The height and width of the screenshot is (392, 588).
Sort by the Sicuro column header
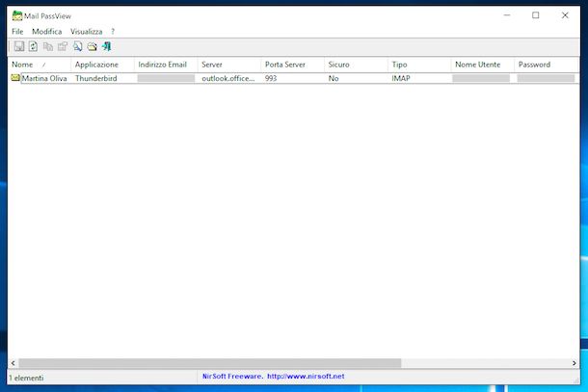click(356, 65)
